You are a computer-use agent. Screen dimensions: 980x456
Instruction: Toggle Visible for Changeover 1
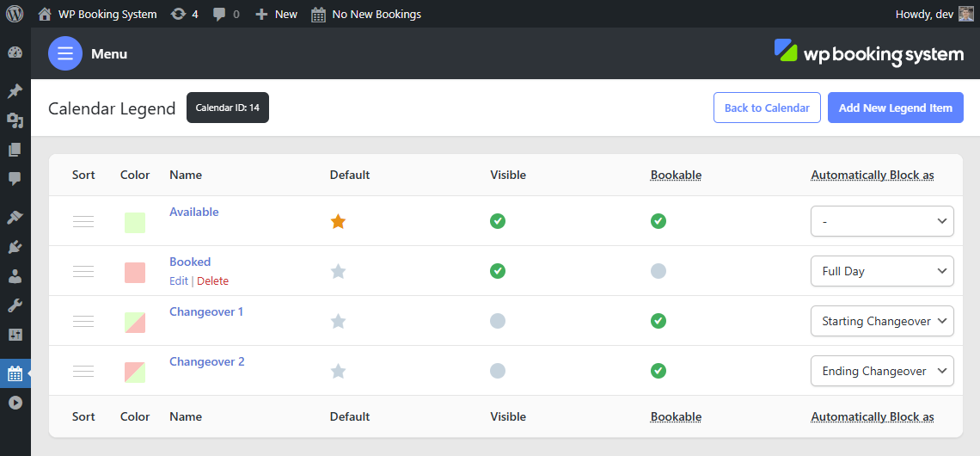498,321
